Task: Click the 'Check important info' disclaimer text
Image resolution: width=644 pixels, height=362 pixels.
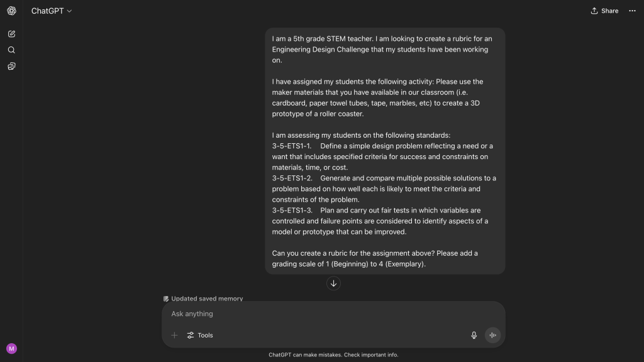Action: [371, 354]
